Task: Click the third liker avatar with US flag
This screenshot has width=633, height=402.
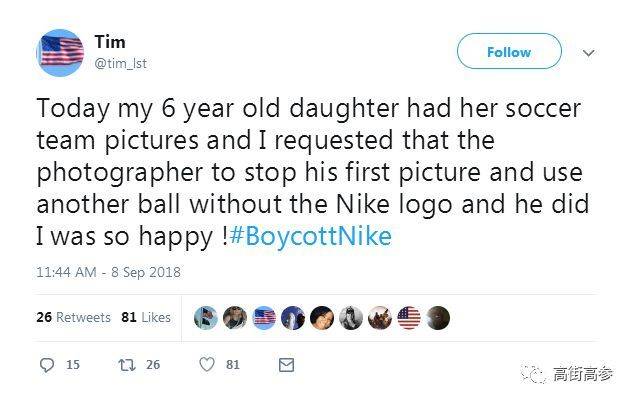Action: click(x=264, y=318)
